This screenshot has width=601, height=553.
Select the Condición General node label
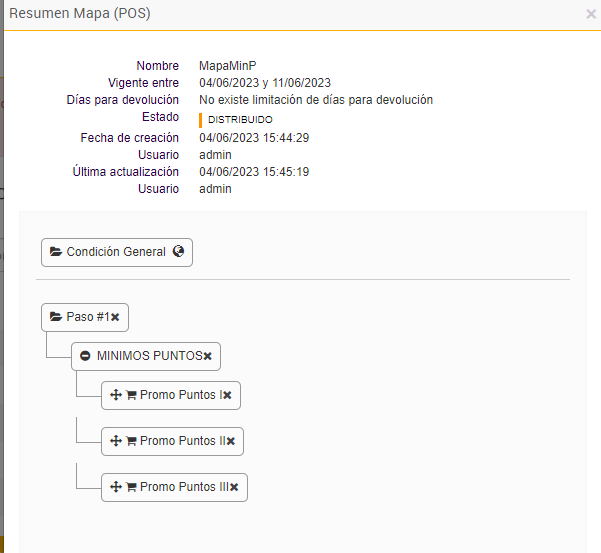point(116,252)
